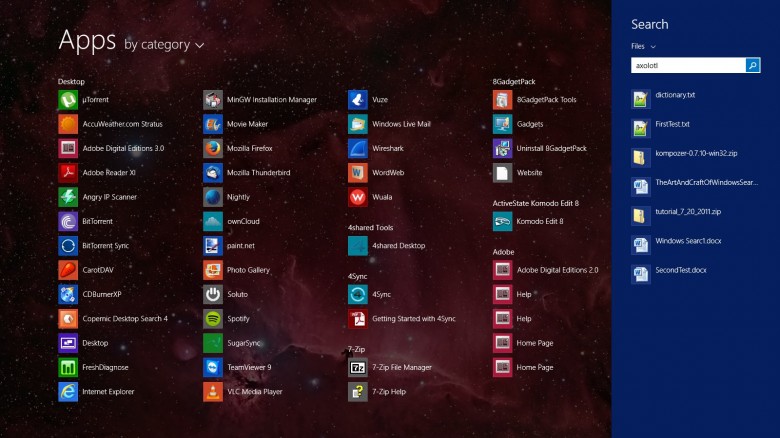Image resolution: width=780 pixels, height=438 pixels.
Task: Launch ownCloud icon
Action: 213,221
